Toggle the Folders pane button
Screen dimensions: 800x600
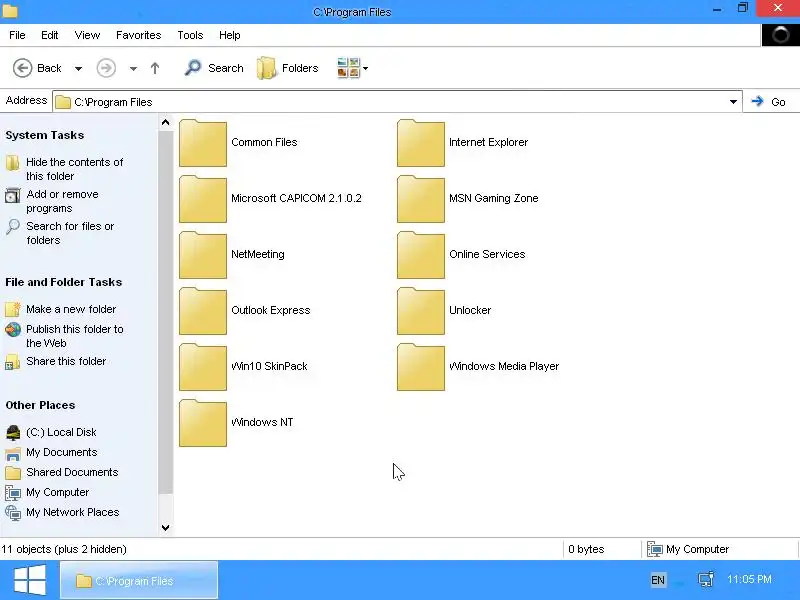coord(287,68)
